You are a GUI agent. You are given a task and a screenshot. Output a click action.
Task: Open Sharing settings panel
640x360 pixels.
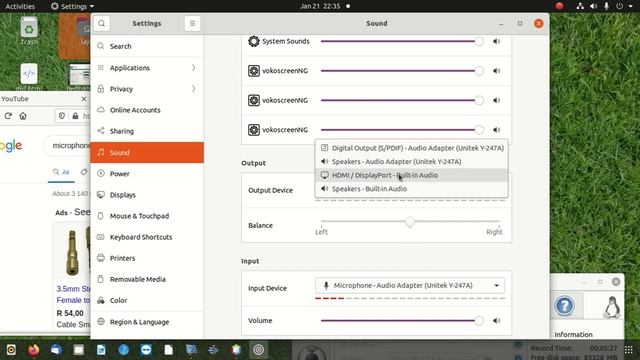(x=147, y=131)
